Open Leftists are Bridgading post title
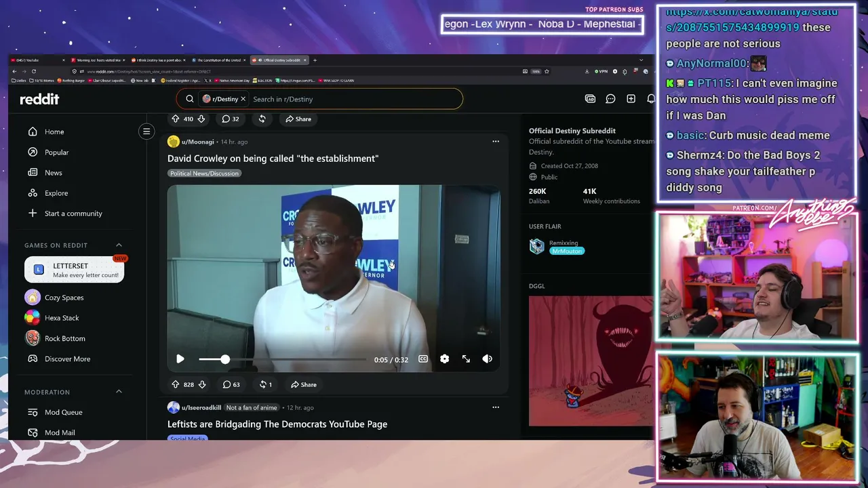Viewport: 868px width, 488px height. [277, 424]
